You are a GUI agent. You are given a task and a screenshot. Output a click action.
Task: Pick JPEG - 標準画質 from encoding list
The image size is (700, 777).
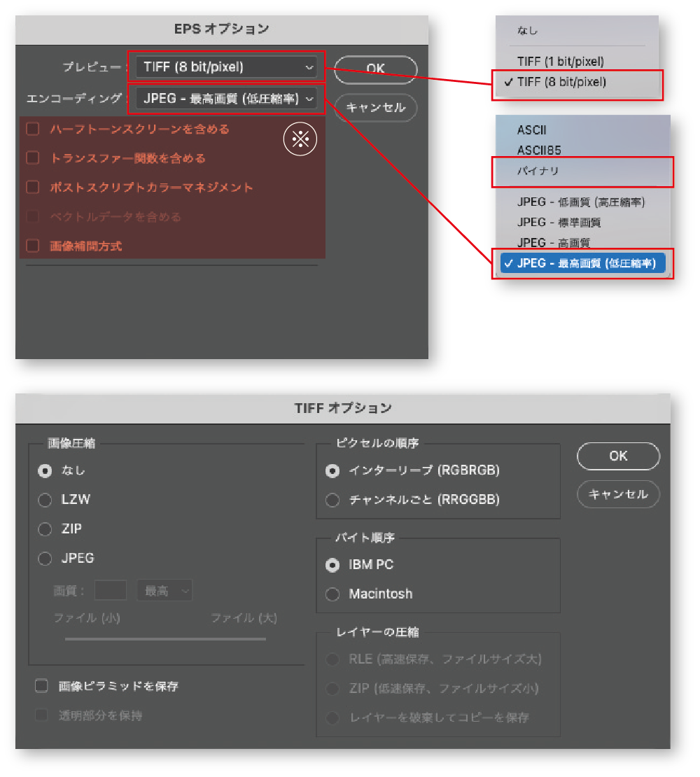559,223
